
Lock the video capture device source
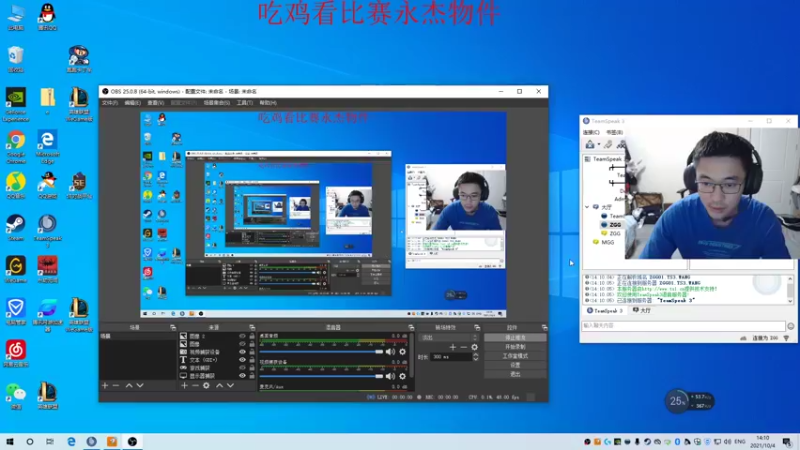click(x=252, y=352)
